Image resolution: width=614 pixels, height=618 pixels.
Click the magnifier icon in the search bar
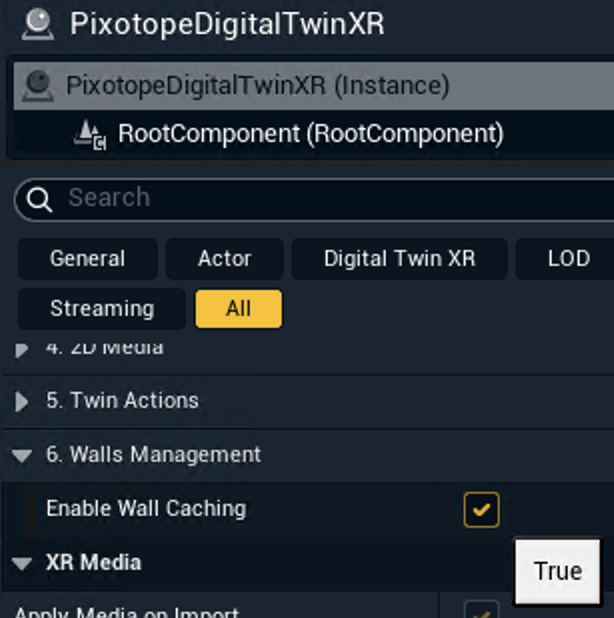click(39, 199)
